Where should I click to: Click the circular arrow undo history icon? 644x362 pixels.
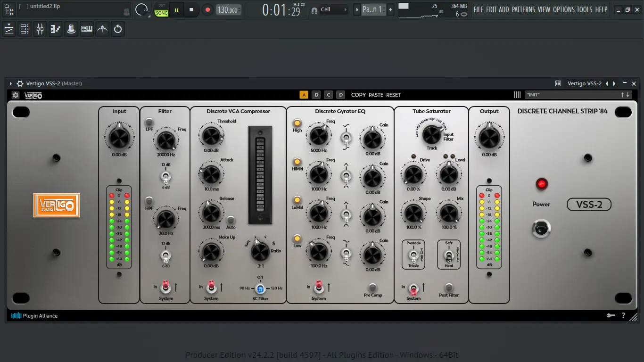pos(118,29)
